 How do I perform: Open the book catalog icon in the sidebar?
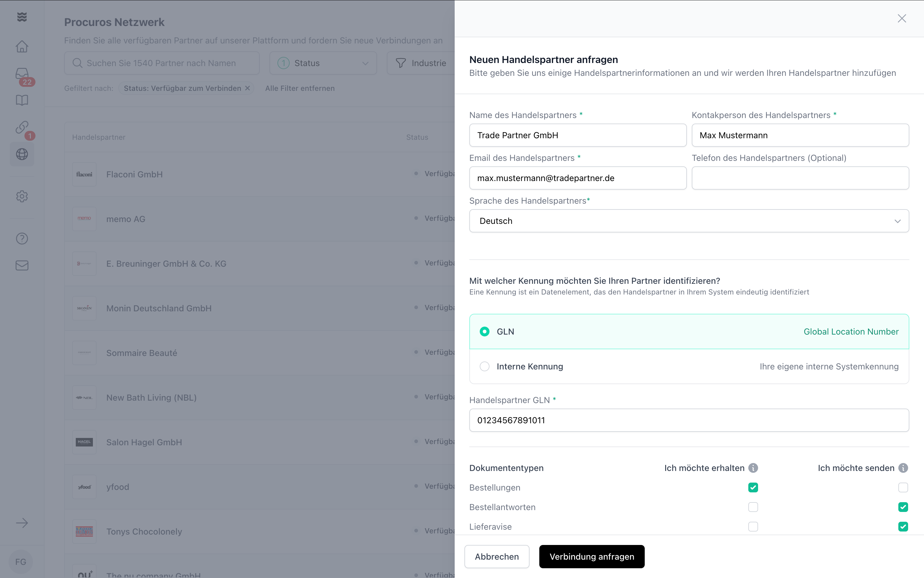pos(22,100)
